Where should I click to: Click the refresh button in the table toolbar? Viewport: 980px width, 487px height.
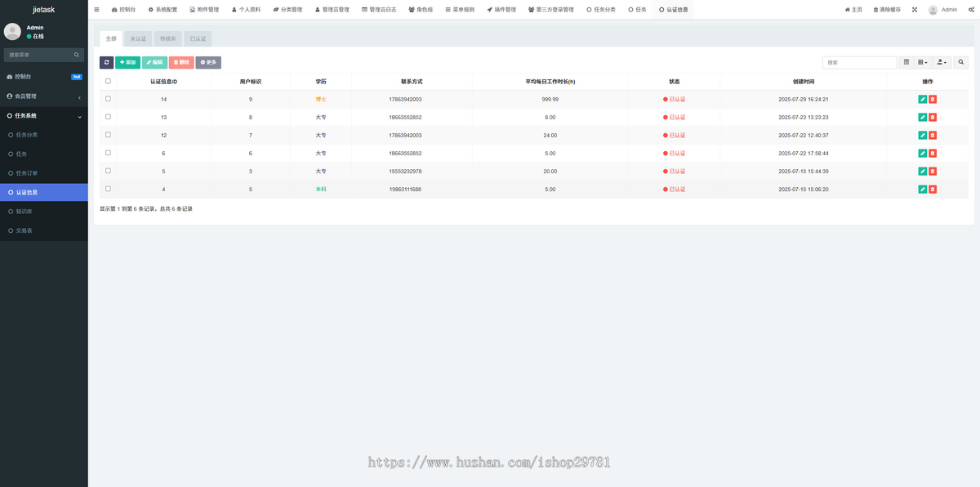click(x=106, y=62)
